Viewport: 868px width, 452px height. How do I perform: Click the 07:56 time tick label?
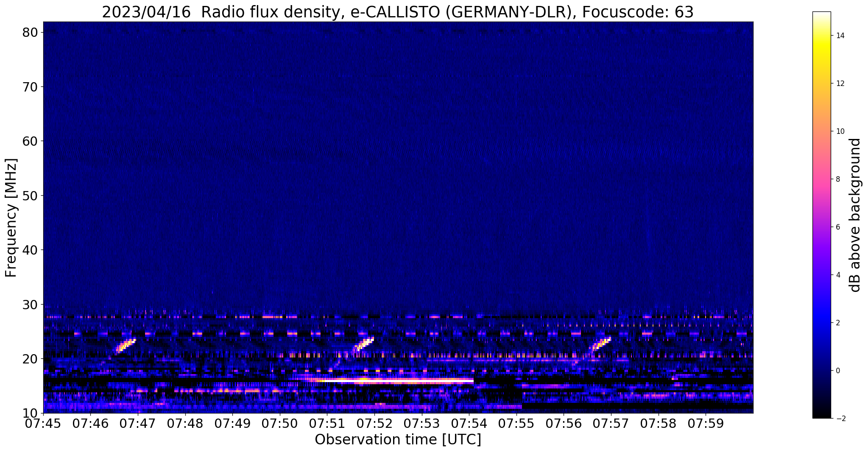564,423
